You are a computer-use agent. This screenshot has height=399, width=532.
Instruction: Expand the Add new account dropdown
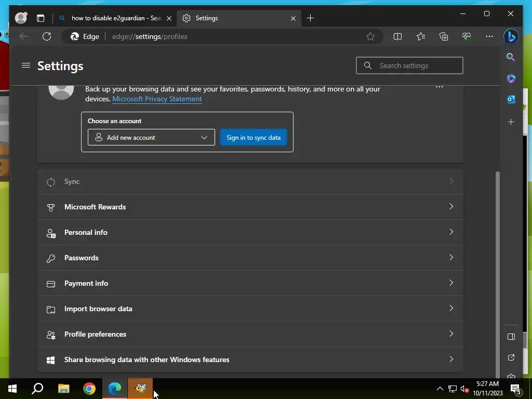point(151,137)
